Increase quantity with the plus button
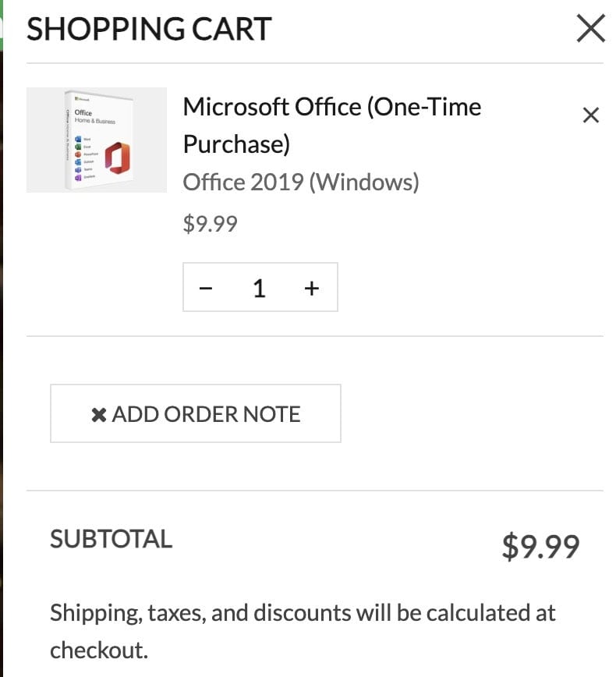 click(x=312, y=289)
